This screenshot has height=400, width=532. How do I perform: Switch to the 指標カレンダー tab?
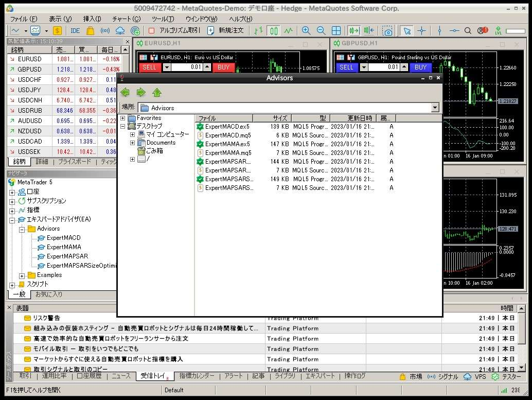(197, 376)
